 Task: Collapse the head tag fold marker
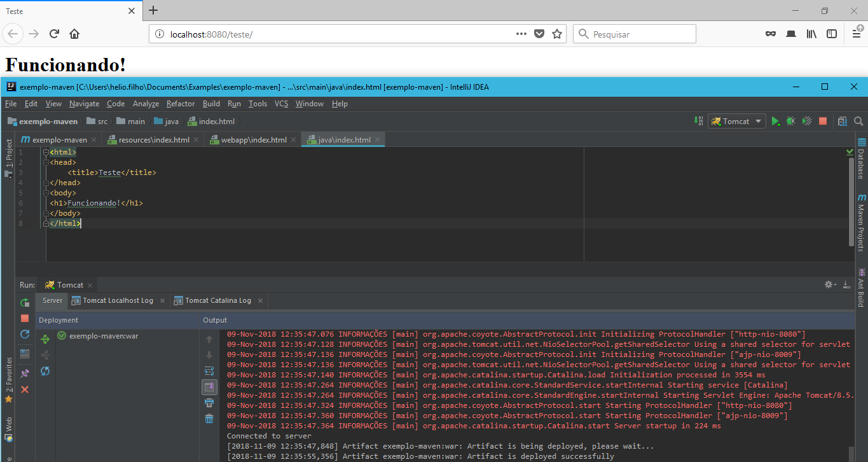coord(45,162)
